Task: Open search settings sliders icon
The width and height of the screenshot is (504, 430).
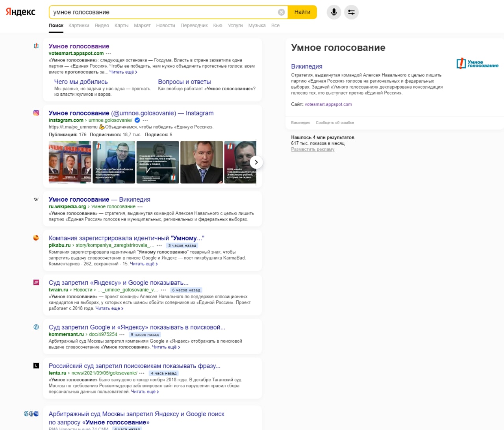Action: click(x=351, y=12)
